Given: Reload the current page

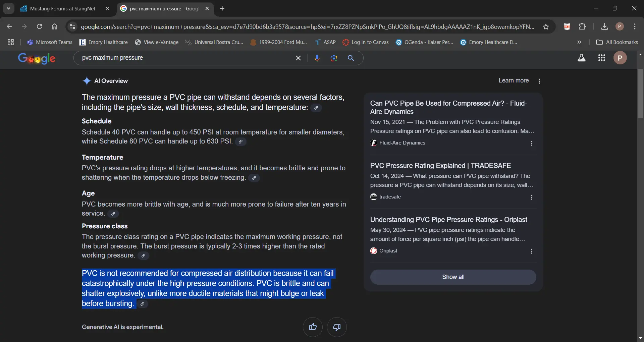Looking at the screenshot, I should pos(39,26).
